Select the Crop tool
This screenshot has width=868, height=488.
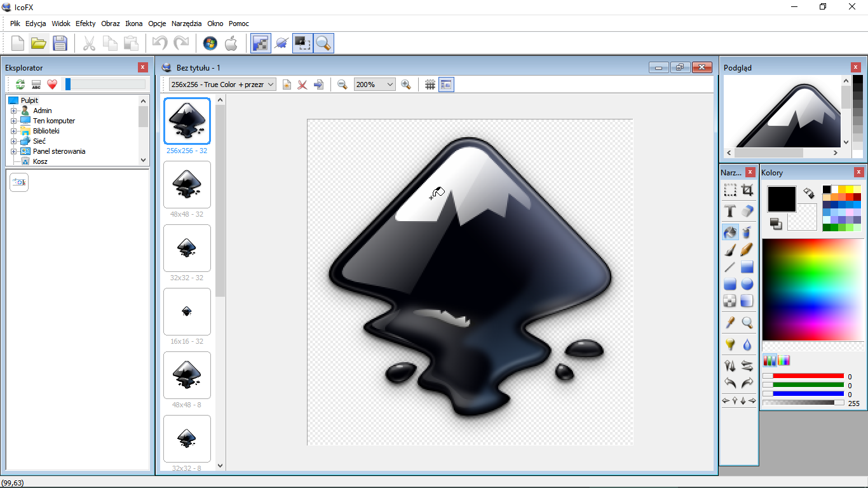(x=747, y=190)
